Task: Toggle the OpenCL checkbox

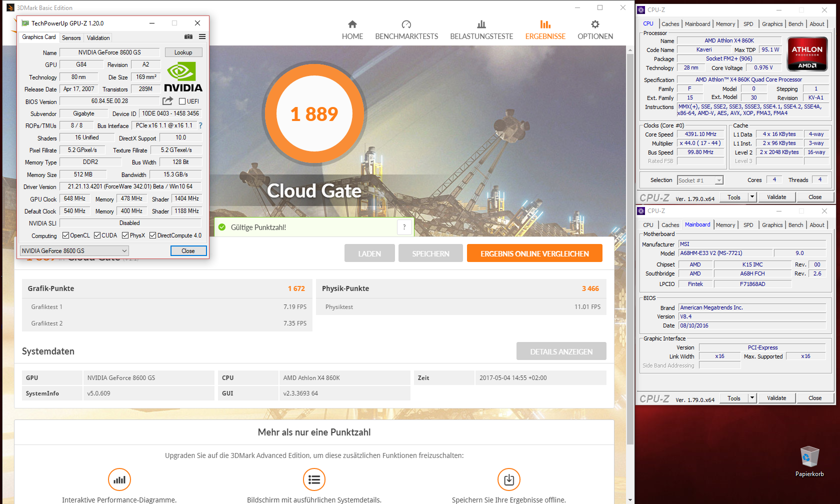Action: (x=65, y=235)
